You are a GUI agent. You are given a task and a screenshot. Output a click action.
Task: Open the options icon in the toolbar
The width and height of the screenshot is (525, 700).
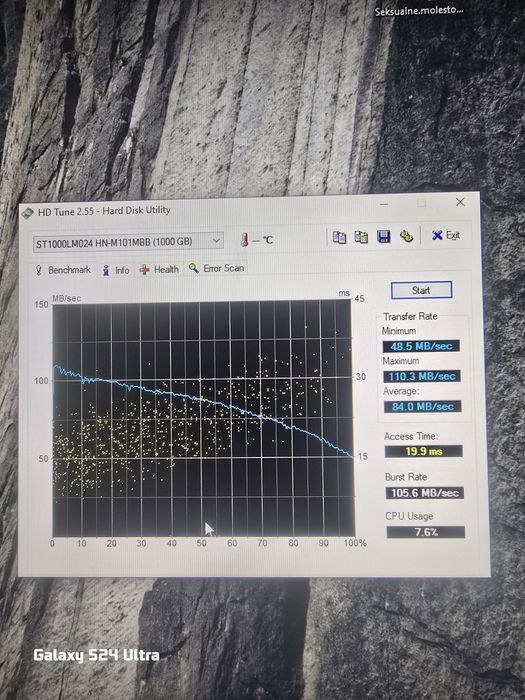pos(406,236)
